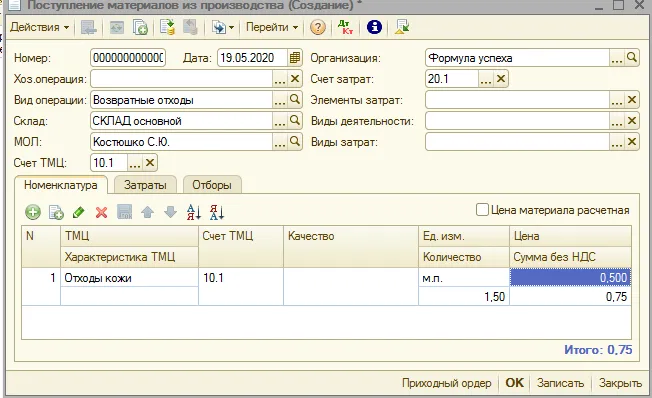
Task: Clear the Элементы затрат field
Action: coord(632,100)
